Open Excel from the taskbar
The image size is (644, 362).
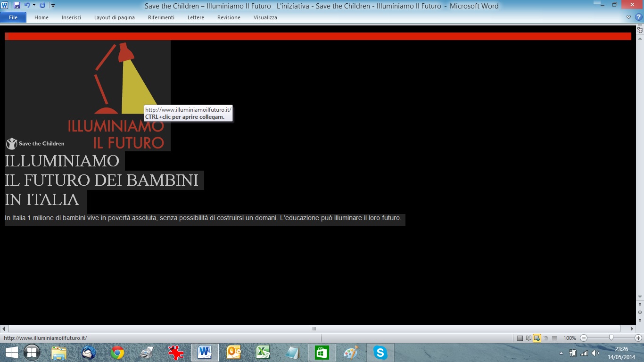point(264,353)
